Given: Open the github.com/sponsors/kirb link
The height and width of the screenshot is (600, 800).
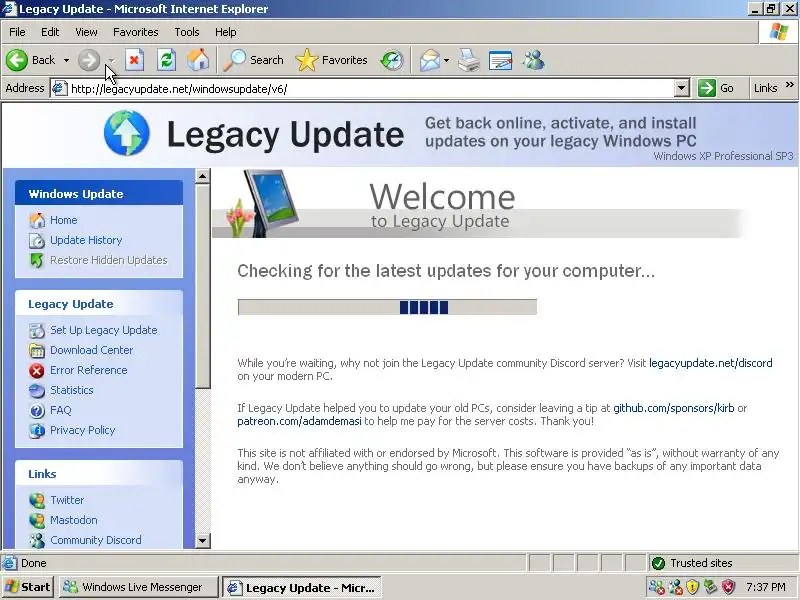Looking at the screenshot, I should 673,408.
